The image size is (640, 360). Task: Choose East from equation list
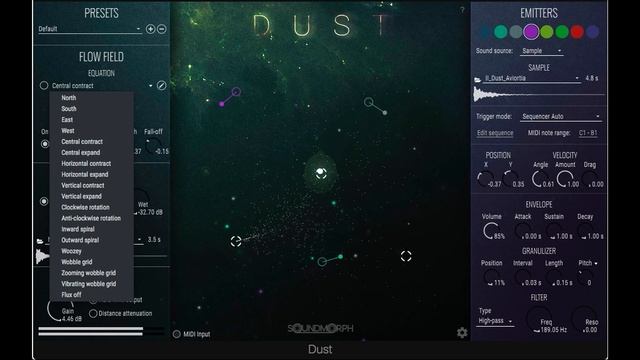(x=67, y=120)
